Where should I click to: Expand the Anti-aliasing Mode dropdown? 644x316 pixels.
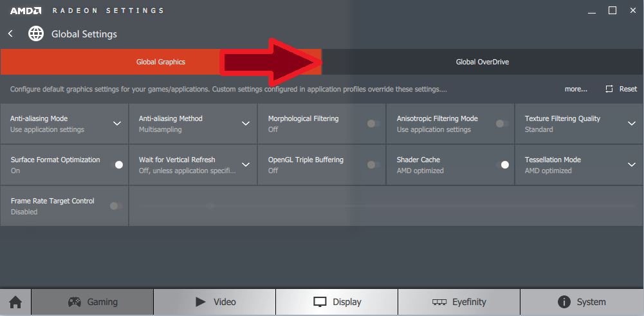[117, 124]
